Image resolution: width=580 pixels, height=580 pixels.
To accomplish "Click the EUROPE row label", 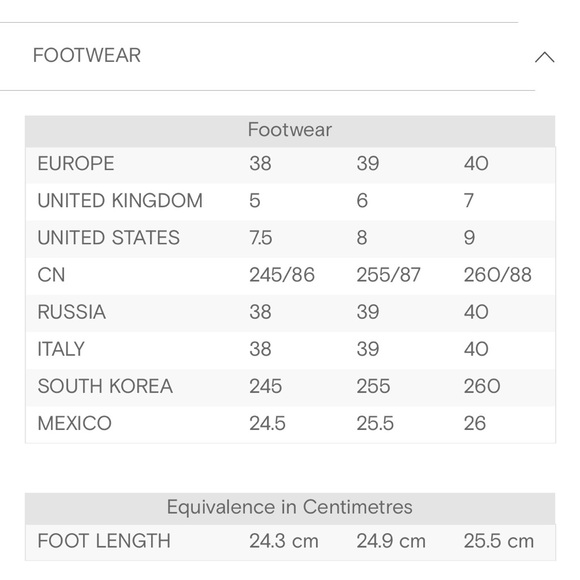I will (76, 163).
